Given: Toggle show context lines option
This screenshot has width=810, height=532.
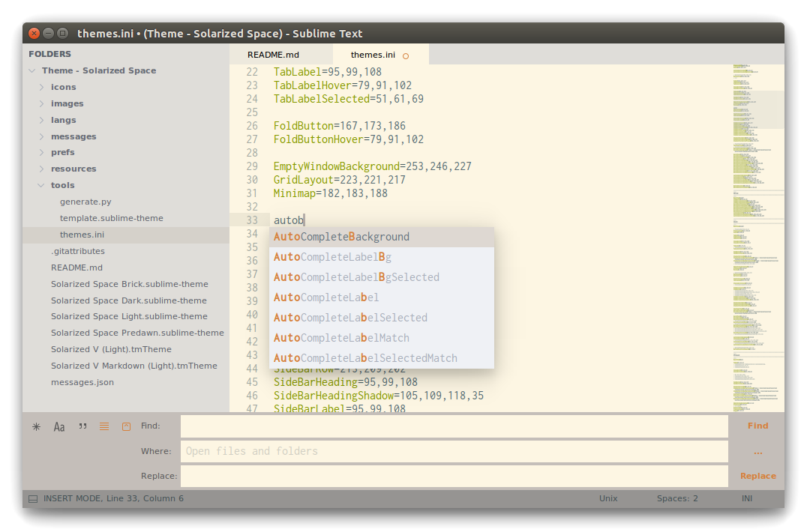Looking at the screenshot, I should click(104, 426).
